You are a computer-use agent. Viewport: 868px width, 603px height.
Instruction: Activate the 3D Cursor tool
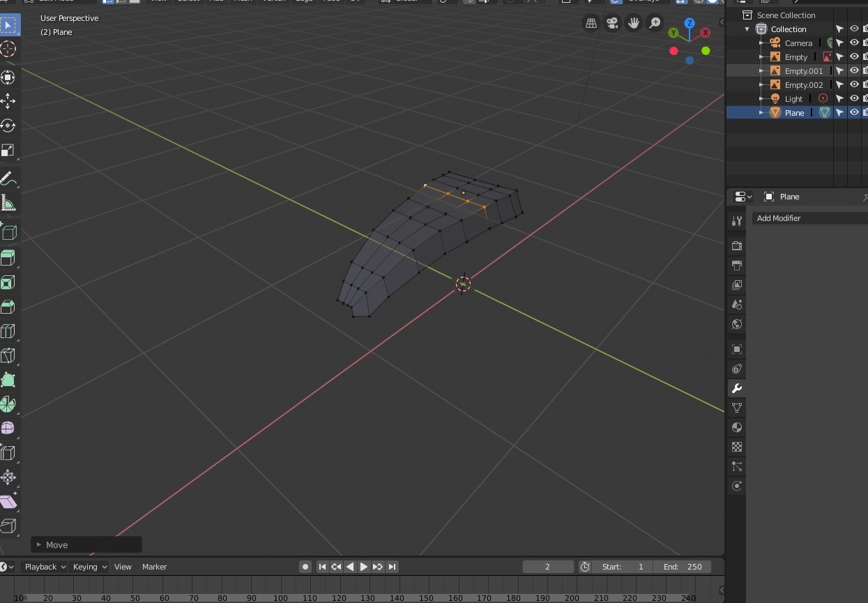[x=8, y=49]
